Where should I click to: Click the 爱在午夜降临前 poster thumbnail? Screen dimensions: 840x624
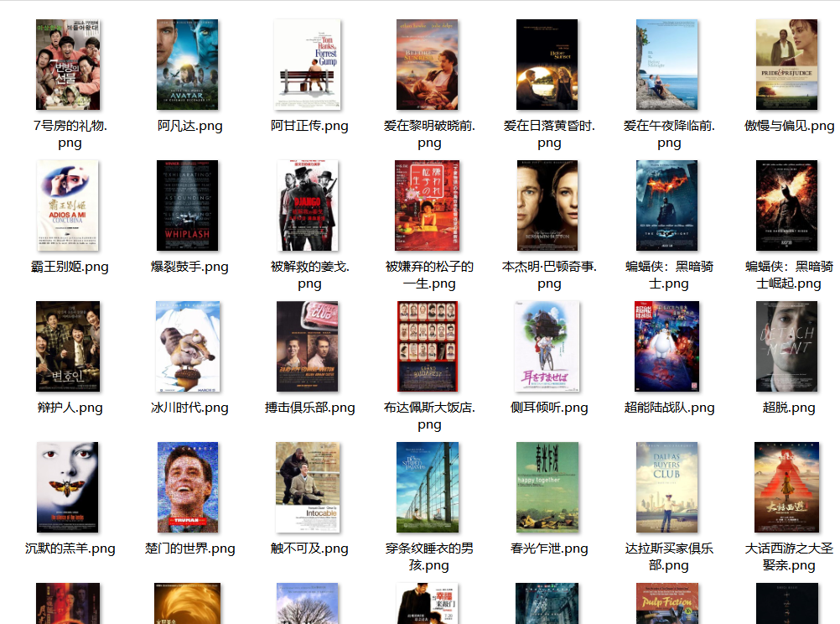[667, 65]
